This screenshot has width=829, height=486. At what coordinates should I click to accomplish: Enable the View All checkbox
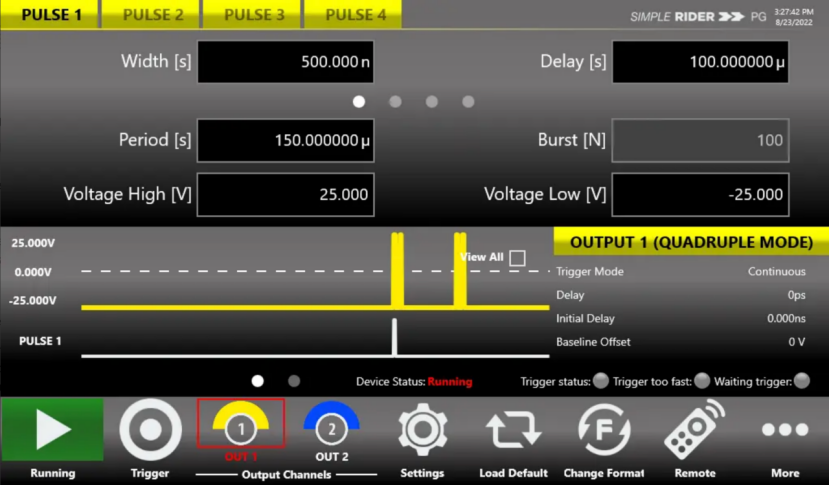517,258
